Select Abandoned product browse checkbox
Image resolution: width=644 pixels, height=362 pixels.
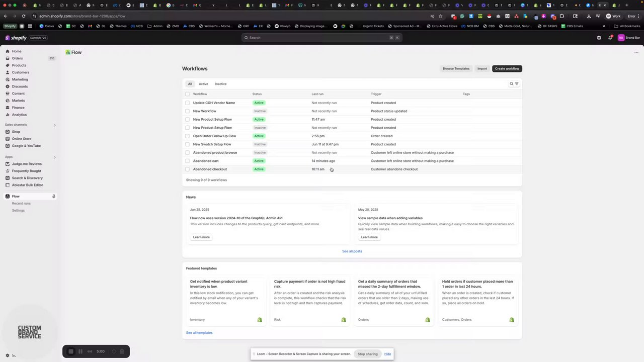click(188, 152)
